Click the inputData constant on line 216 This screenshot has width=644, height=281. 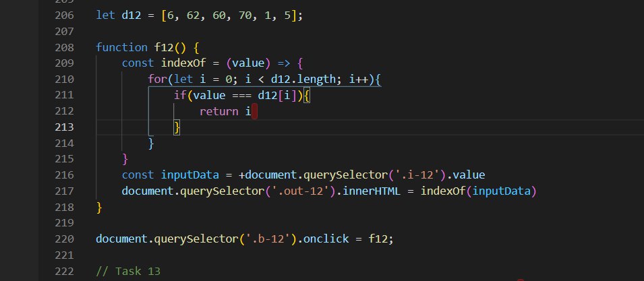[189, 176]
